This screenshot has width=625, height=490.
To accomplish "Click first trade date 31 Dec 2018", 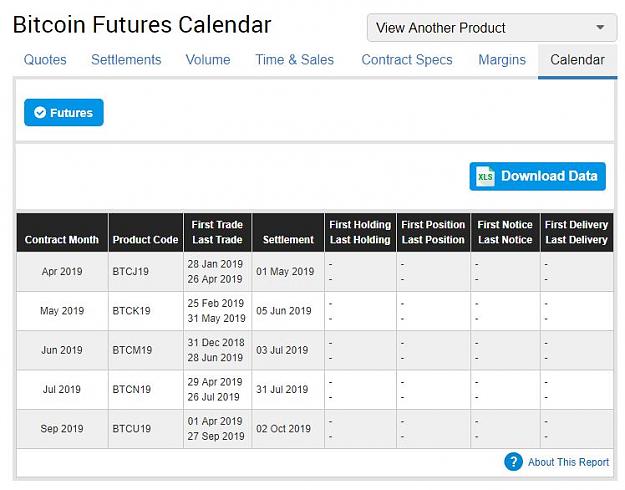I will coord(216,342).
